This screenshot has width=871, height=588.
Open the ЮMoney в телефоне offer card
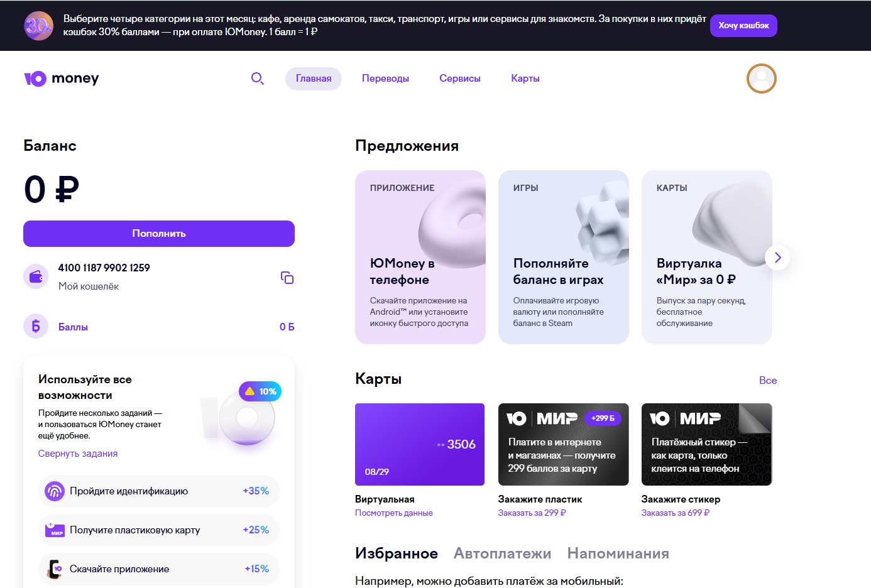pos(420,257)
